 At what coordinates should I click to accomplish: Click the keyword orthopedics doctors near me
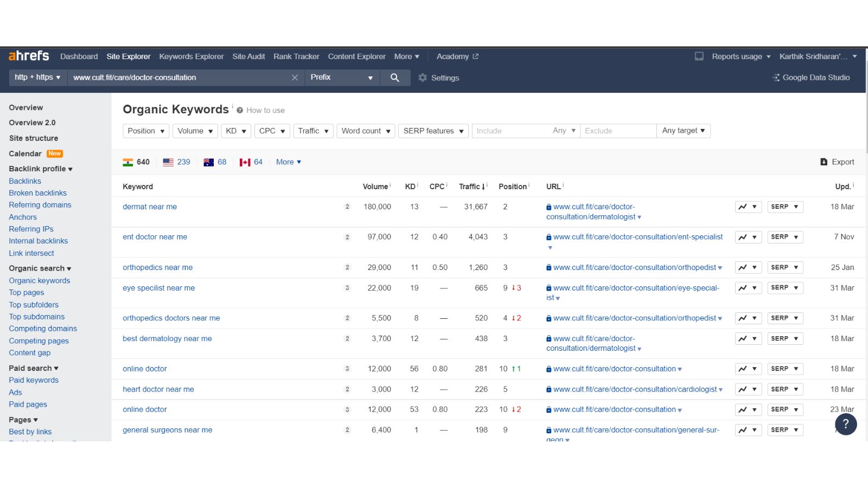[x=171, y=318]
